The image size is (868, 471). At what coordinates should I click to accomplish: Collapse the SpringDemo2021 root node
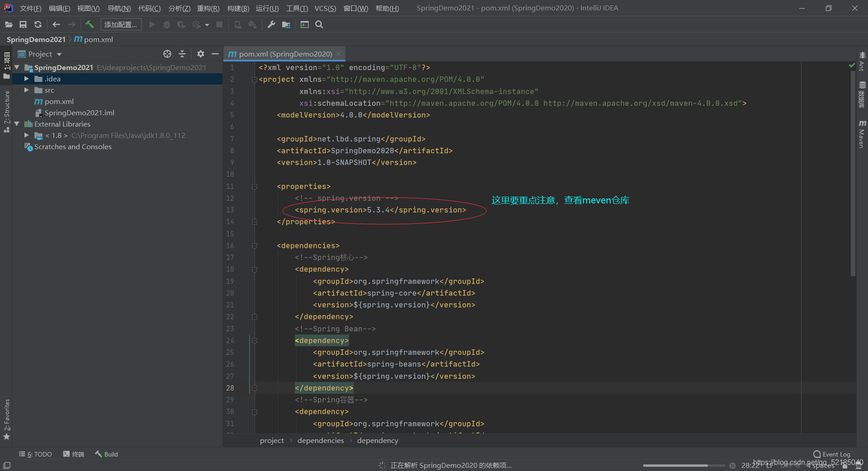tap(17, 67)
